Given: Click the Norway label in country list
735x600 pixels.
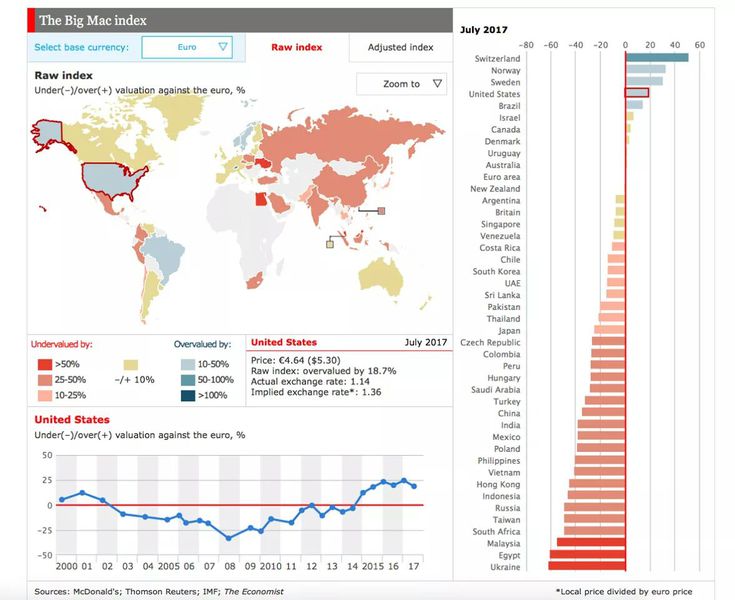Looking at the screenshot, I should click(x=505, y=70).
